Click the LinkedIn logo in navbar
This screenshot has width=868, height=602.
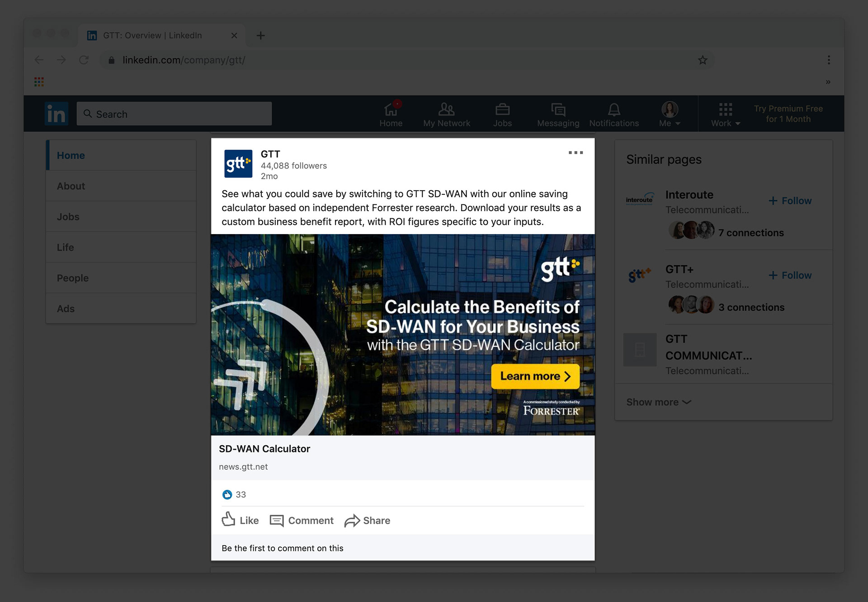pyautogui.click(x=57, y=113)
